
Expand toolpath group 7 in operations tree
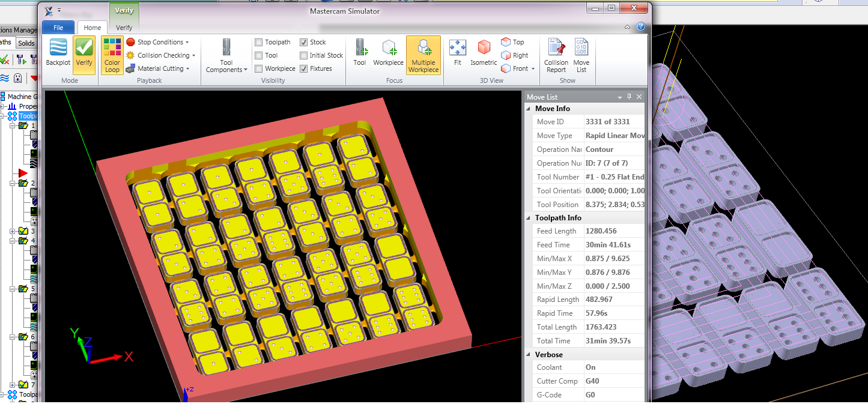coord(13,385)
